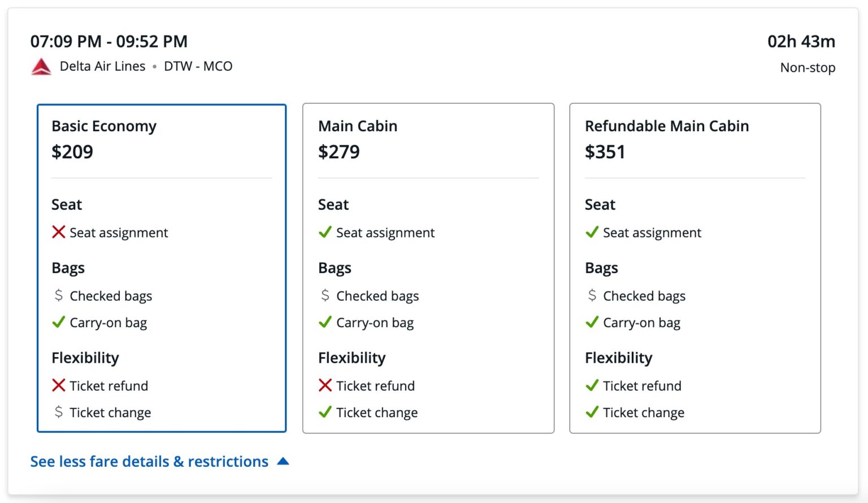Click the green checkmark beside Carry-on bag in Basic Economy
Screen dimensions: 868x503
(58, 322)
